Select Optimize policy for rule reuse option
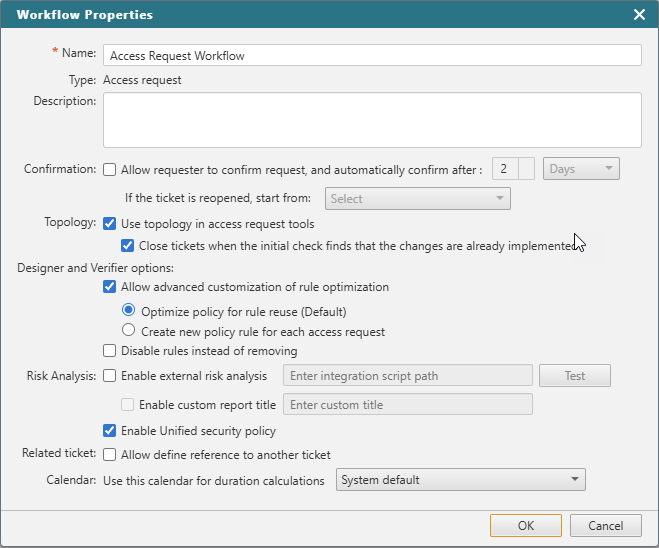The width and height of the screenshot is (659, 548). 128,311
